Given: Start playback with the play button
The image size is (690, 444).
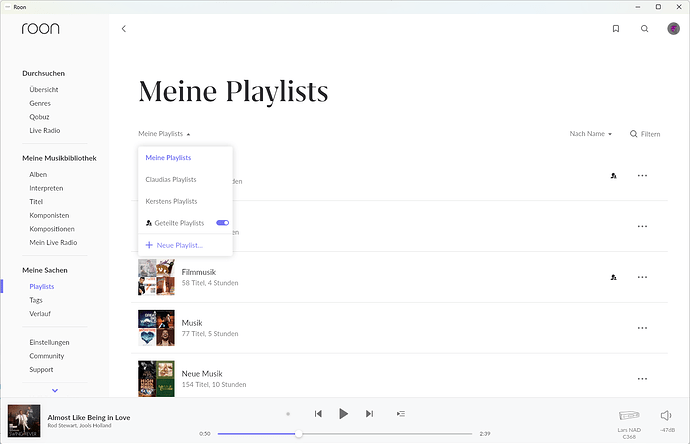Looking at the screenshot, I should pos(344,414).
